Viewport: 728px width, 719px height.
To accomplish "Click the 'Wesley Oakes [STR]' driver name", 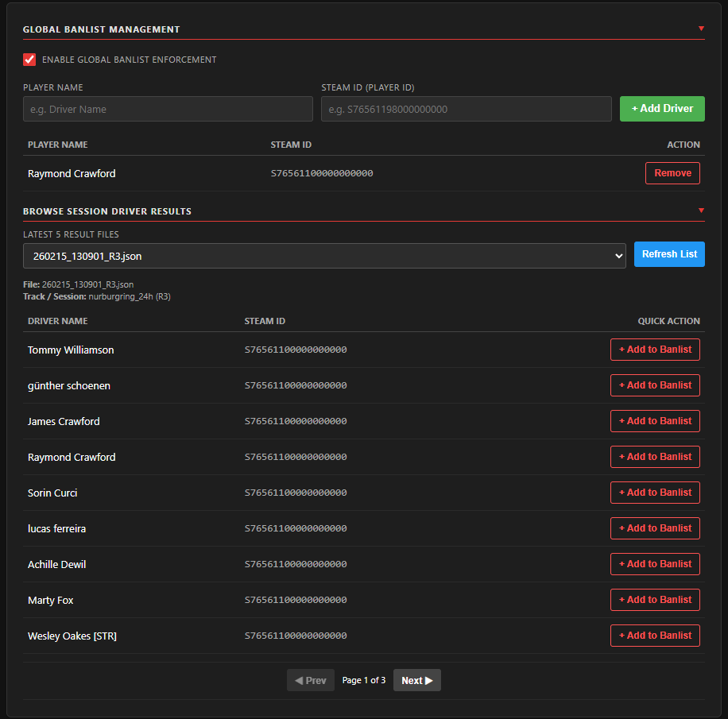I will click(x=72, y=636).
